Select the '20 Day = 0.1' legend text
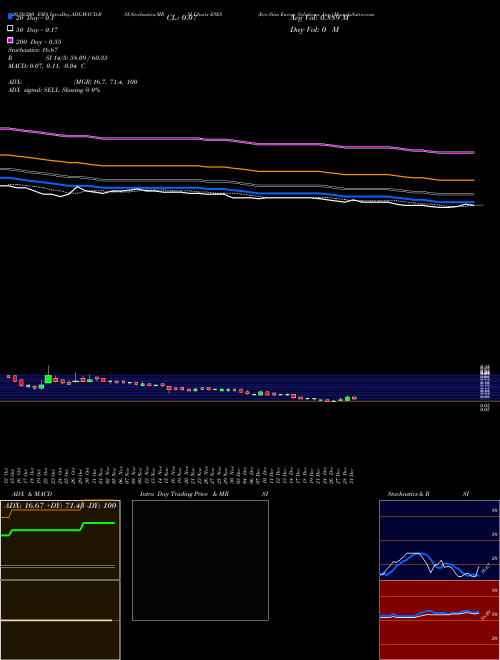The image size is (500, 660). click(35, 18)
